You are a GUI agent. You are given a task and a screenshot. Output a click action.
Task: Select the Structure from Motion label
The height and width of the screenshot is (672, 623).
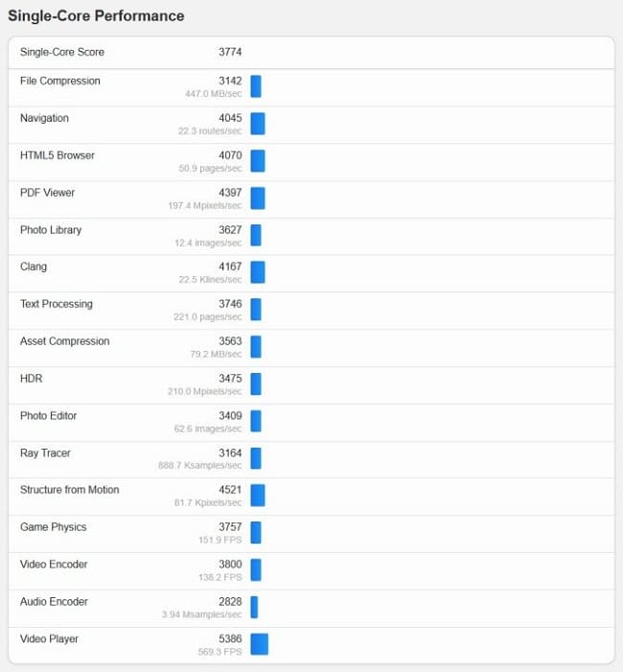click(x=69, y=490)
